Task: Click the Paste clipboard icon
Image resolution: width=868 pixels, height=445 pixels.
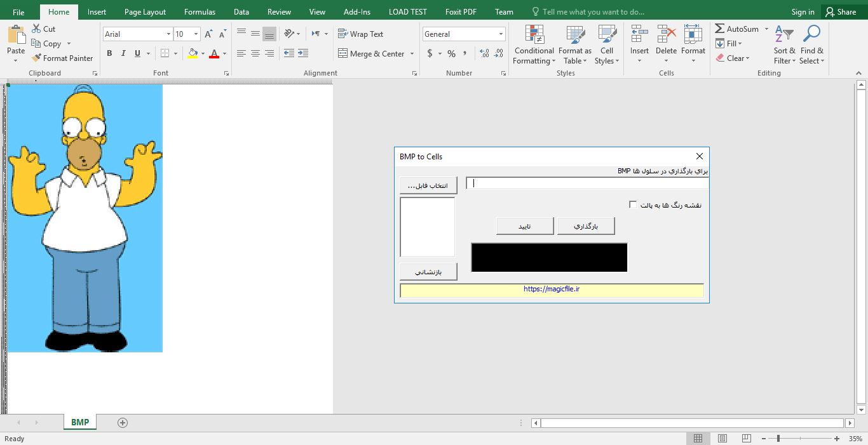Action: point(16,34)
